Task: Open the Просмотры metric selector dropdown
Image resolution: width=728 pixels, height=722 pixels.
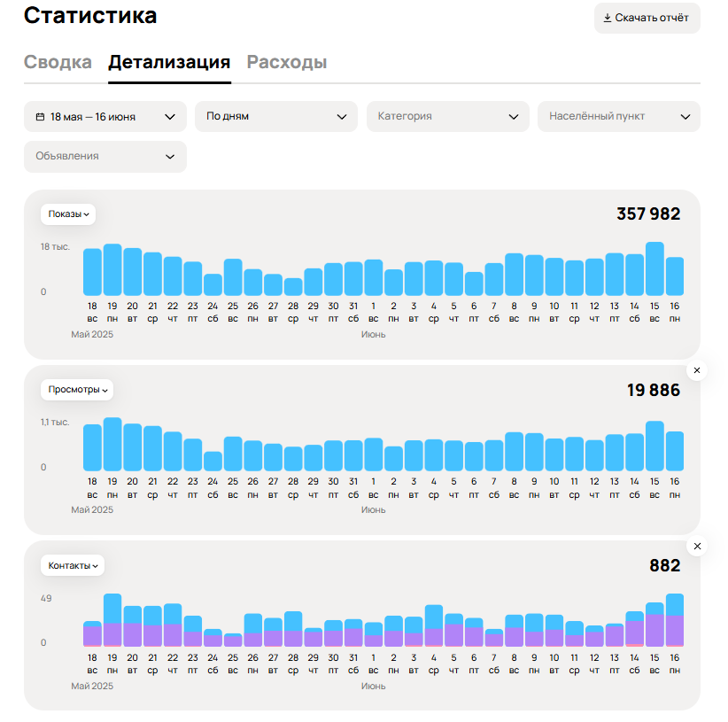Action: click(x=77, y=390)
